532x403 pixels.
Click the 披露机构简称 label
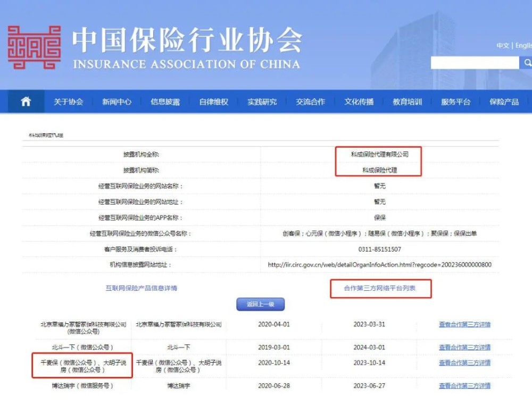point(141,170)
